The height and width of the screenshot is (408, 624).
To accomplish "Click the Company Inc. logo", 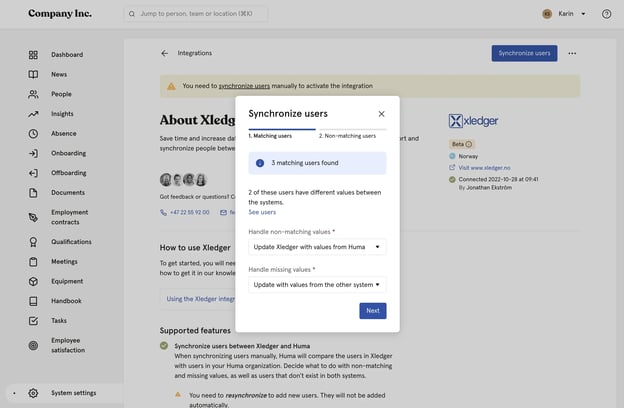I will (60, 14).
